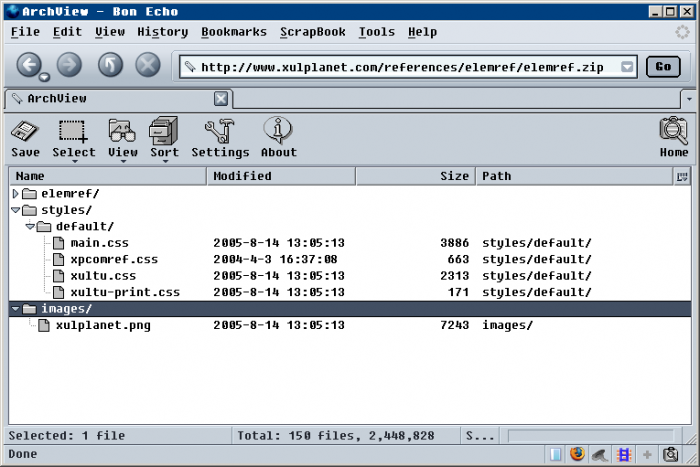This screenshot has height=467, width=700.
Task: Close the ArchView tab
Action: (x=221, y=99)
